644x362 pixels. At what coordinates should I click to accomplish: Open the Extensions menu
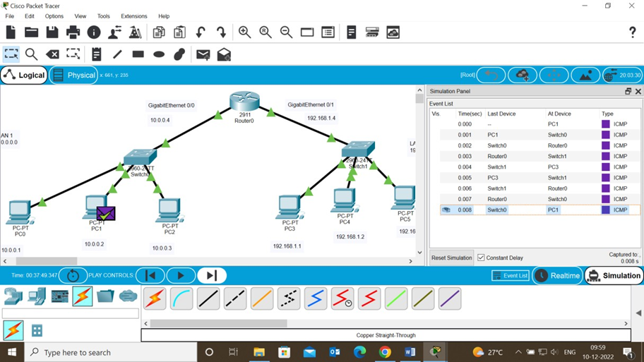coord(133,16)
